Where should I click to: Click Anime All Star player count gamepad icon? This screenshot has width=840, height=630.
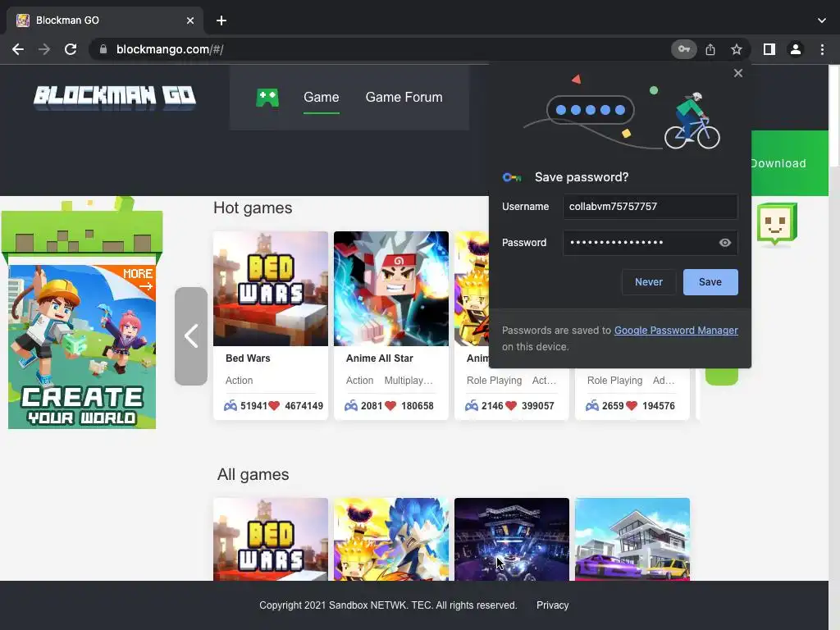click(351, 405)
